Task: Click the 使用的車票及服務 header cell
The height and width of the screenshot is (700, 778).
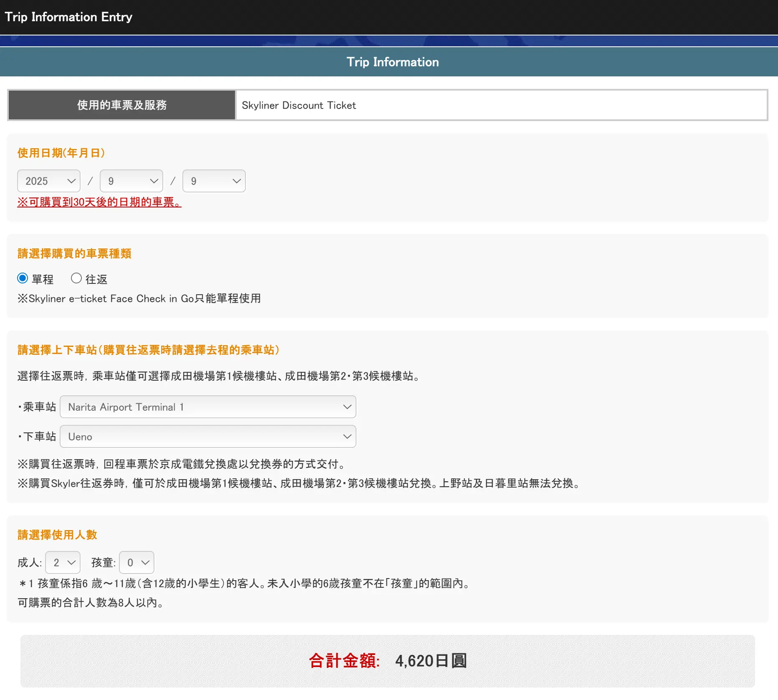Action: [x=122, y=105]
